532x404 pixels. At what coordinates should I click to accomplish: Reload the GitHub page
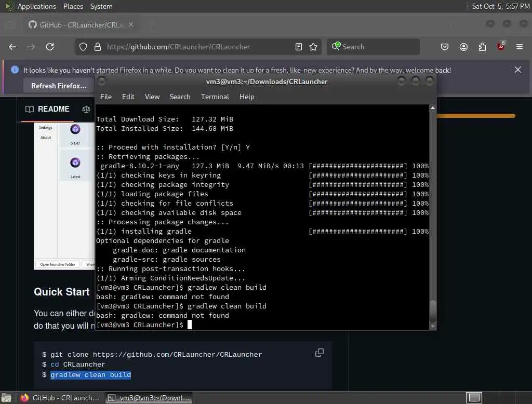50,47
